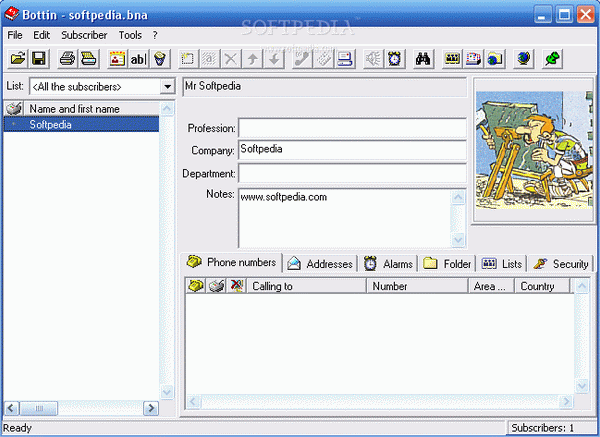Click the subscriber cartoon picture

tap(533, 150)
